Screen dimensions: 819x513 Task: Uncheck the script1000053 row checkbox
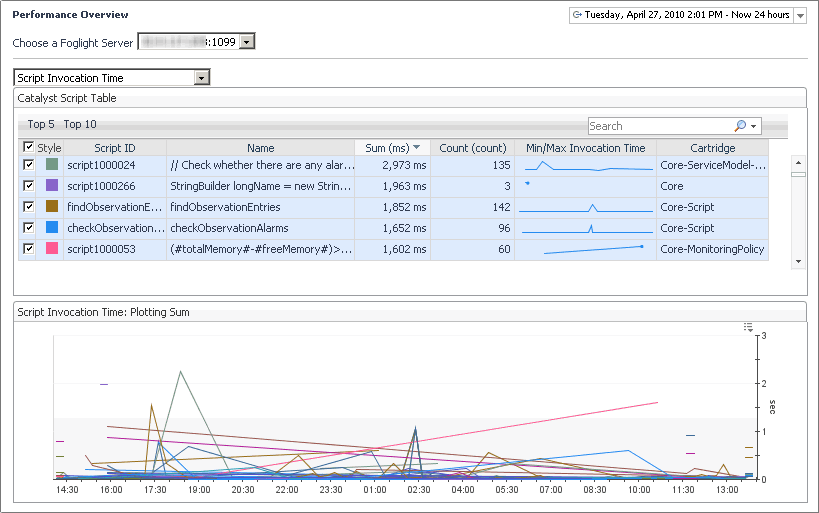click(28, 249)
